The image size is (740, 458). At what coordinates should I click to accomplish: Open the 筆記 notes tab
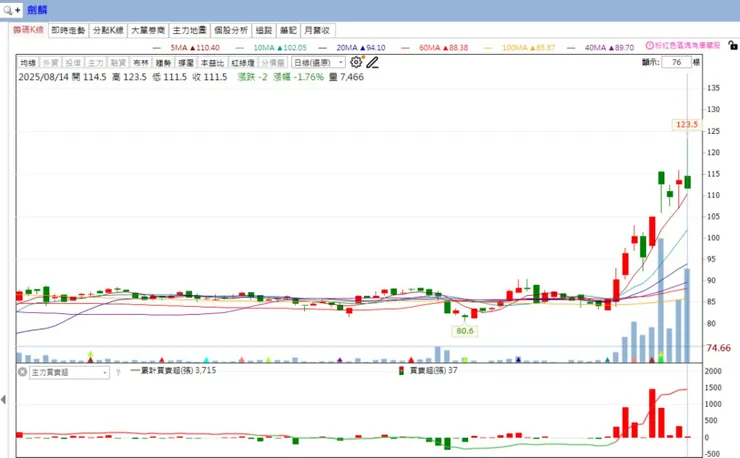288,30
